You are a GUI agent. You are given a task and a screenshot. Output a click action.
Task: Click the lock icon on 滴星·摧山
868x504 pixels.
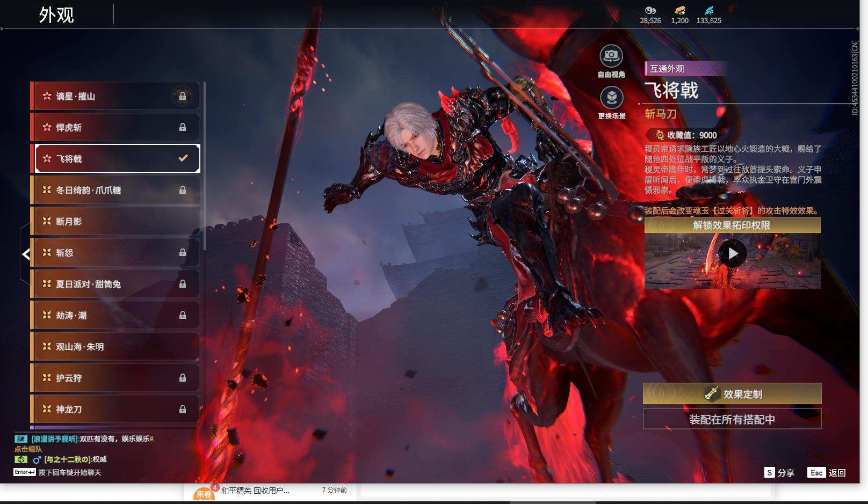coord(183,96)
